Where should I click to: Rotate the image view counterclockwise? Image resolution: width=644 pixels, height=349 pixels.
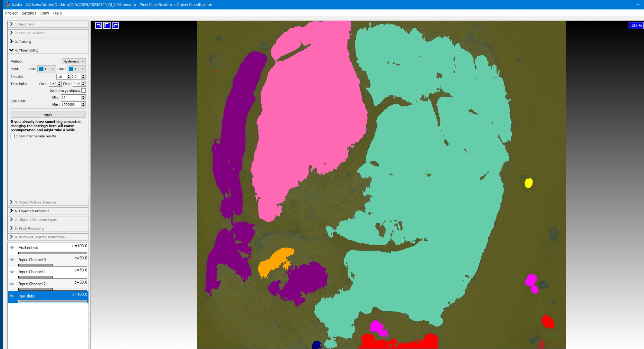click(99, 25)
